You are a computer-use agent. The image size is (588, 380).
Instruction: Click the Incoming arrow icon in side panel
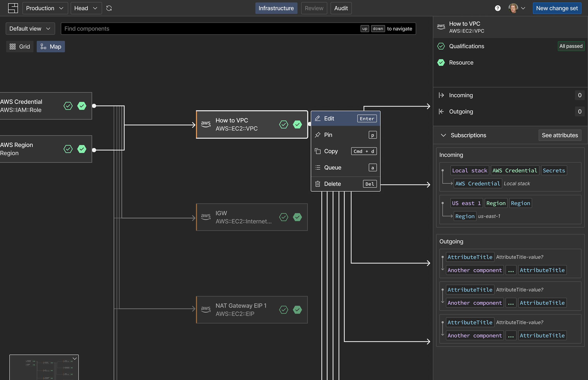click(441, 95)
